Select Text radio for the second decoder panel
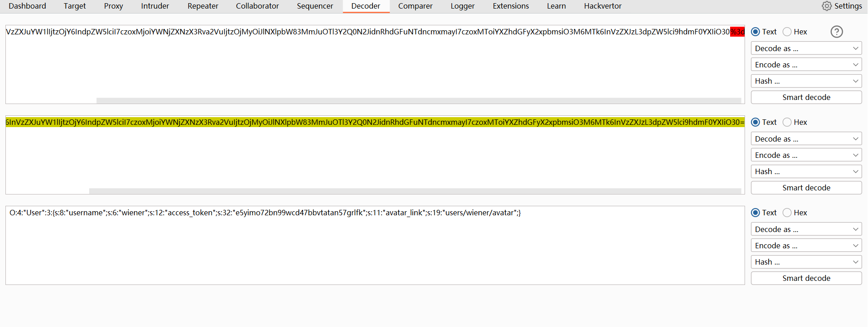The height and width of the screenshot is (327, 868). point(755,122)
